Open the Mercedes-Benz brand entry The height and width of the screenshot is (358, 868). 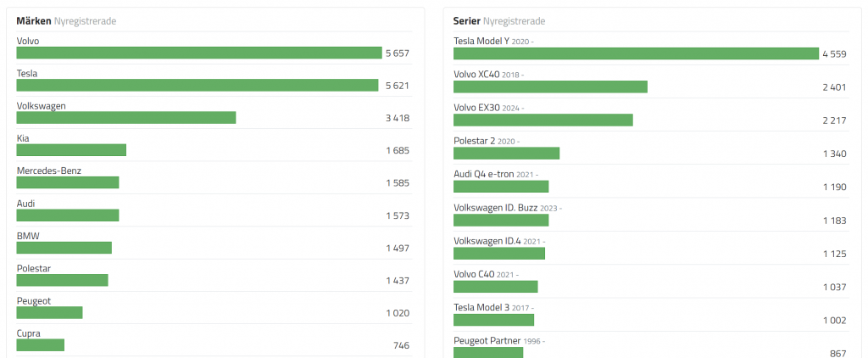pyautogui.click(x=49, y=171)
